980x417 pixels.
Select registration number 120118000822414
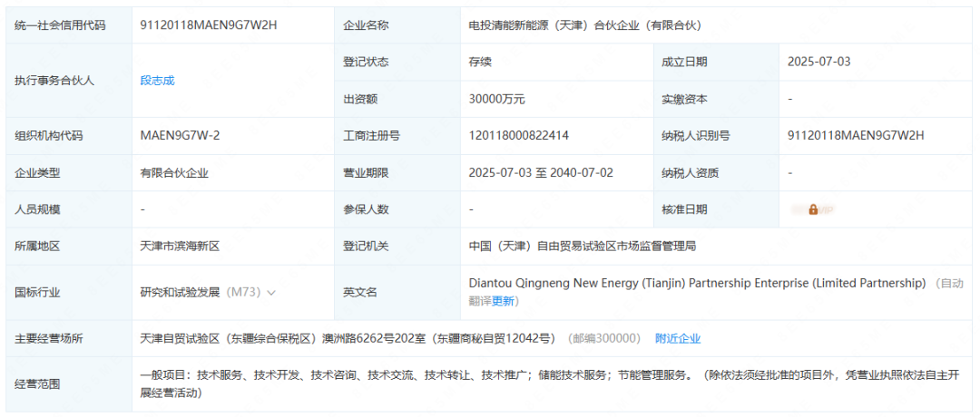[x=519, y=135]
